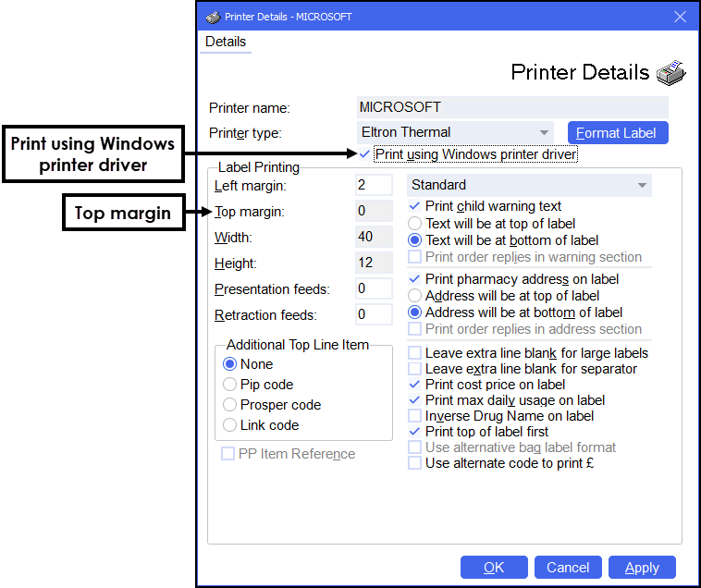Click the printer icon beside Printer Details heading

click(x=670, y=72)
